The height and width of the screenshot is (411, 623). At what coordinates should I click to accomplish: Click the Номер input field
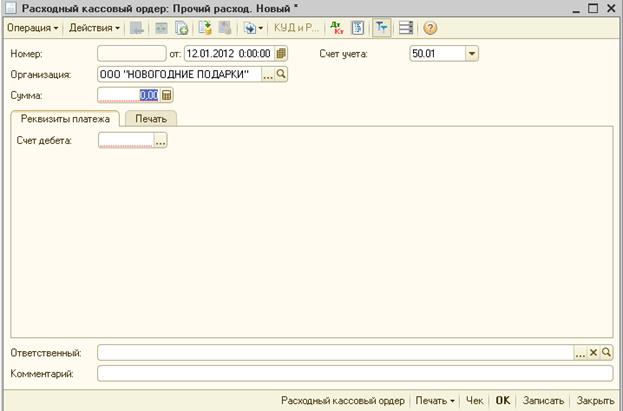coord(132,54)
